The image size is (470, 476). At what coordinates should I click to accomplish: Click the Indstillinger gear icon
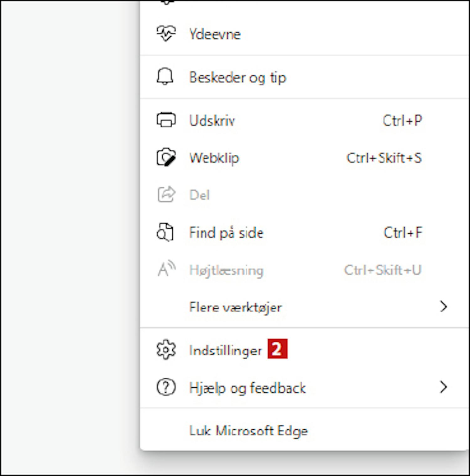pyautogui.click(x=166, y=349)
